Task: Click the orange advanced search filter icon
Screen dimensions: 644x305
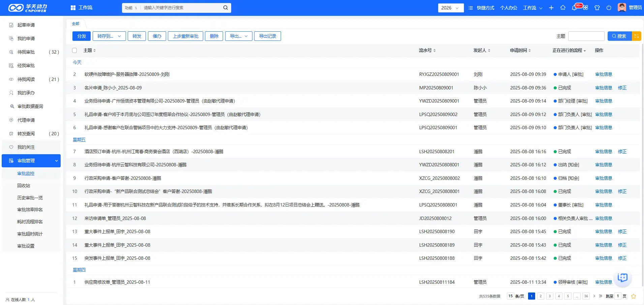Action: tap(637, 36)
